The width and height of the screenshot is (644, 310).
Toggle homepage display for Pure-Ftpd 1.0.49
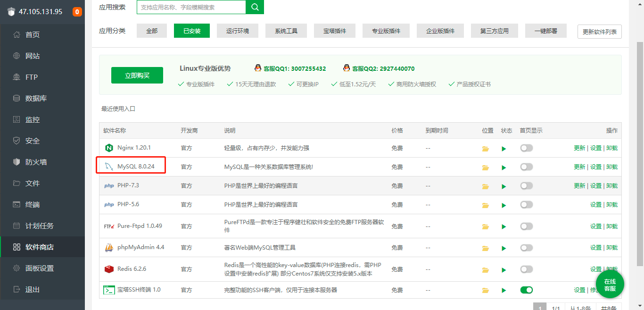(x=527, y=226)
